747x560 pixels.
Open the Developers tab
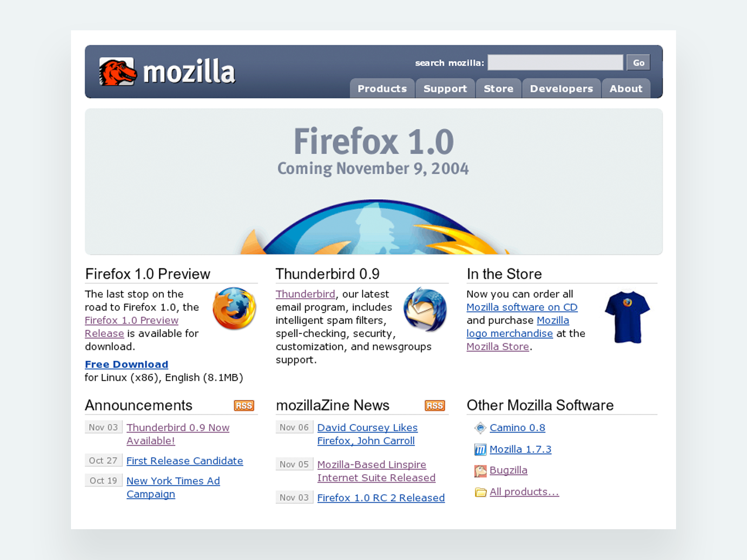(x=561, y=89)
